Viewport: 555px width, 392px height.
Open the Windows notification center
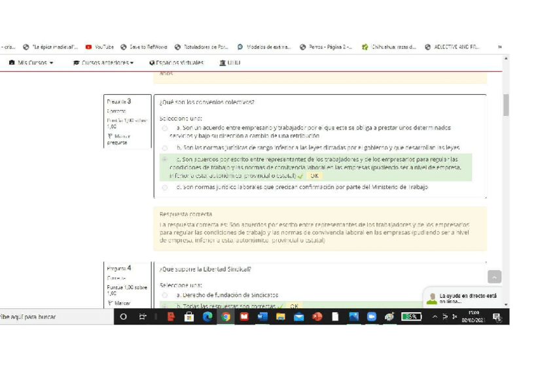coord(497,317)
